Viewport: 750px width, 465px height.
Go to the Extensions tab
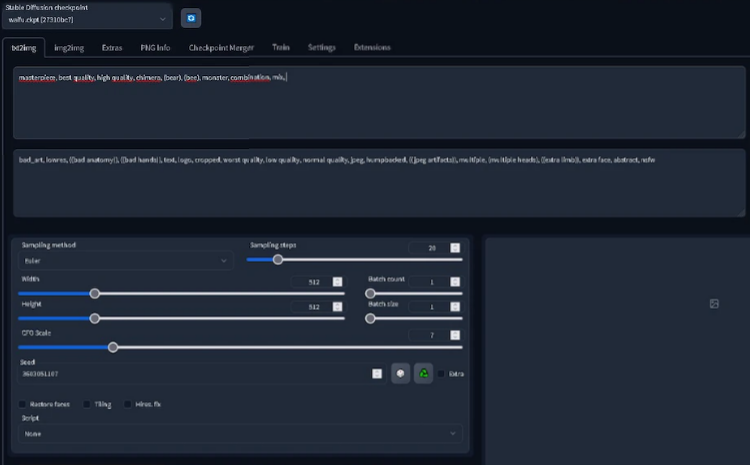[x=372, y=47]
